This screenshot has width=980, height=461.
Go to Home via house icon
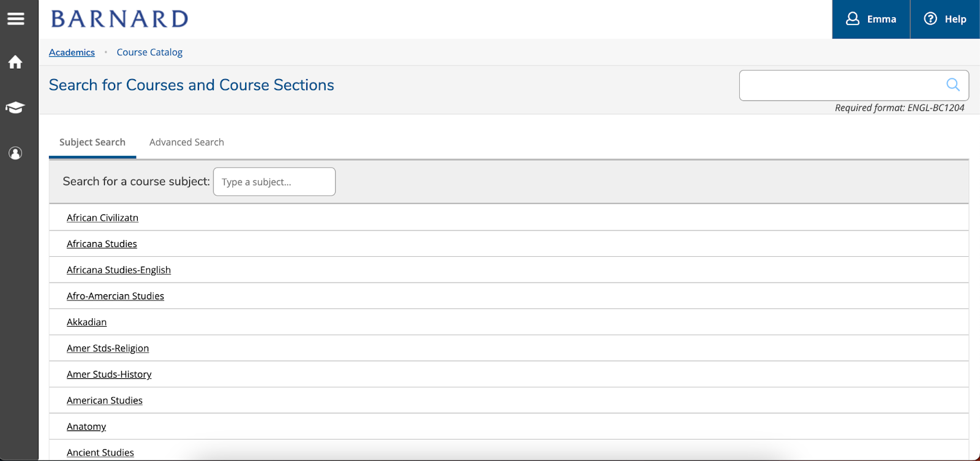pyautogui.click(x=15, y=62)
